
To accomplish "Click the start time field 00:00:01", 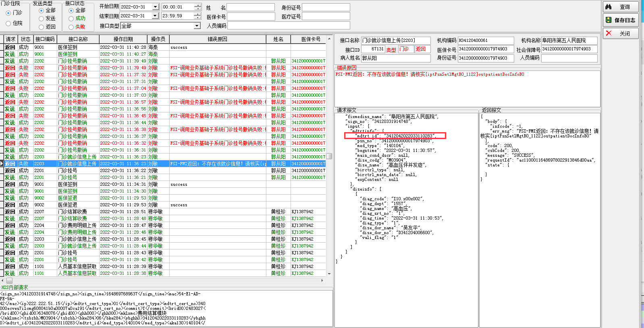I will 178,7.
